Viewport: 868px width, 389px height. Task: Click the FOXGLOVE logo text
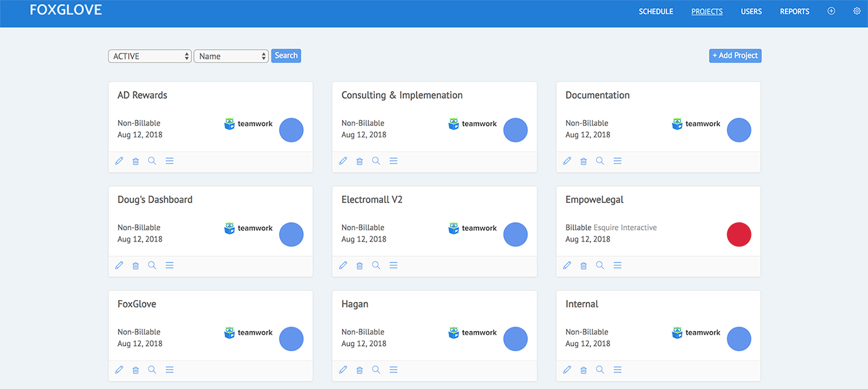[x=66, y=10]
